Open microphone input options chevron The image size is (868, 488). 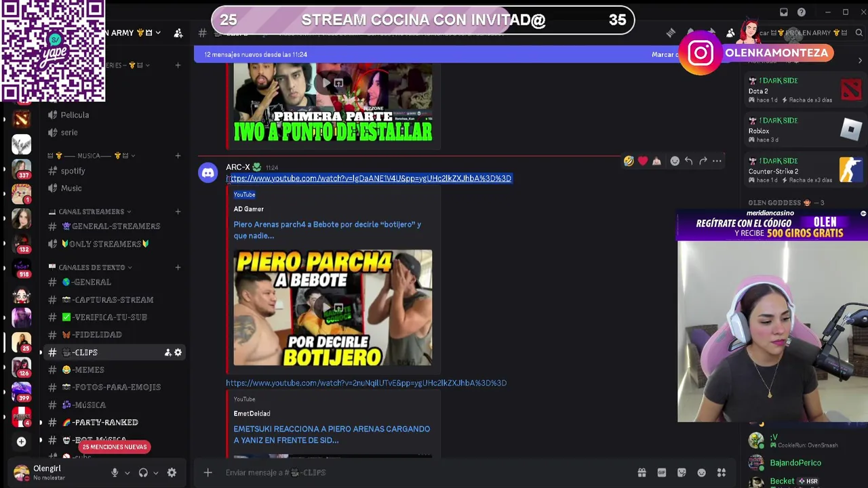127,473
